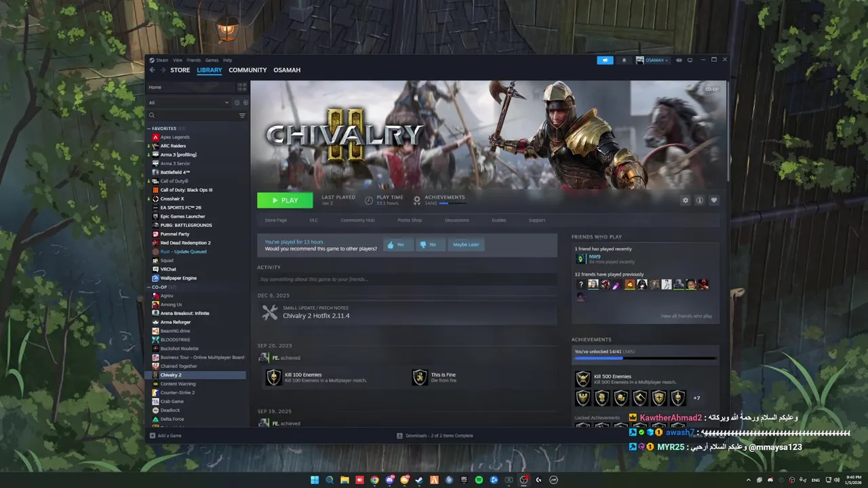Open the blue announcements megaphone button
Viewport: 868px width, 488px height.
(605, 60)
